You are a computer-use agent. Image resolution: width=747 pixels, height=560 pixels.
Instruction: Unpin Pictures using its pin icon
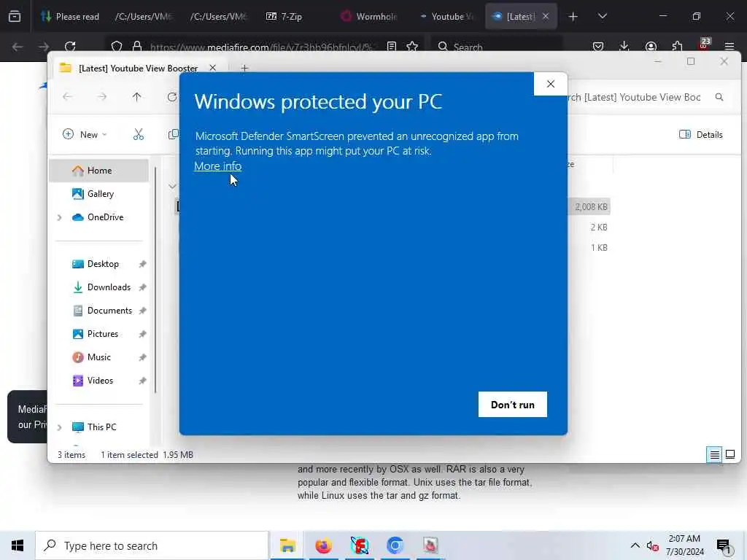[x=142, y=334]
